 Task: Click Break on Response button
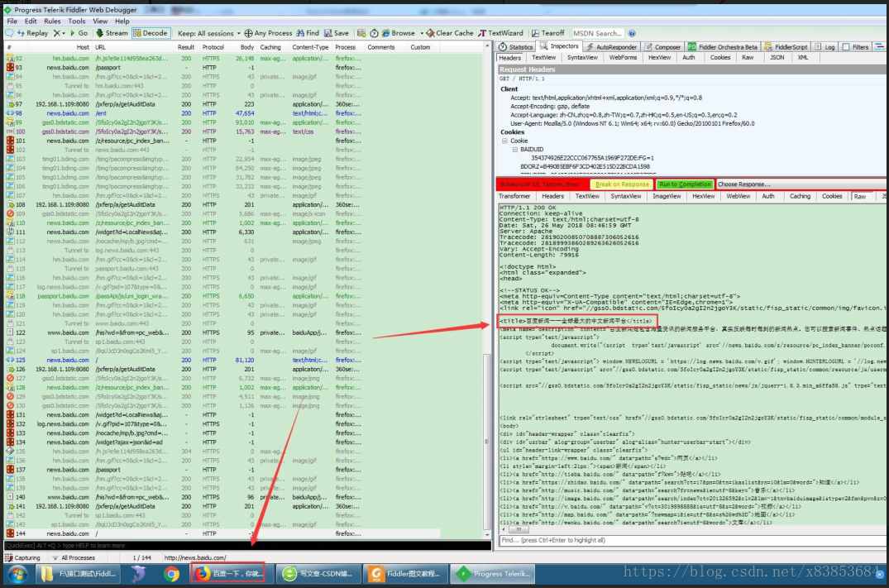[622, 184]
